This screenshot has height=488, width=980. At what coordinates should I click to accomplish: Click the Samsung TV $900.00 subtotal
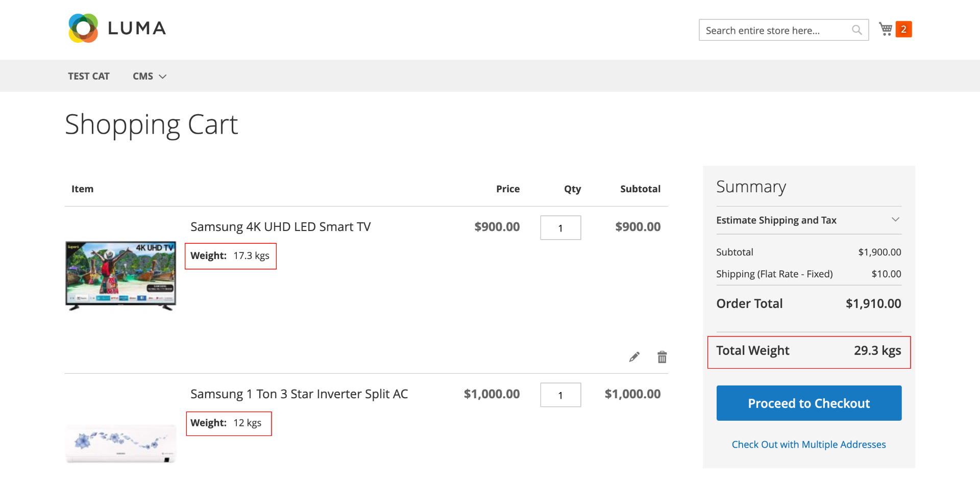click(638, 227)
